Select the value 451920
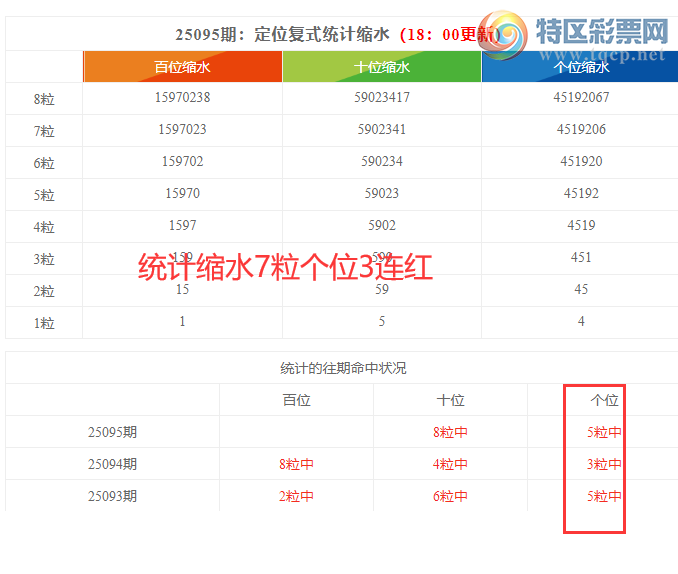Viewport: 678px width, 574px height. coord(581,161)
